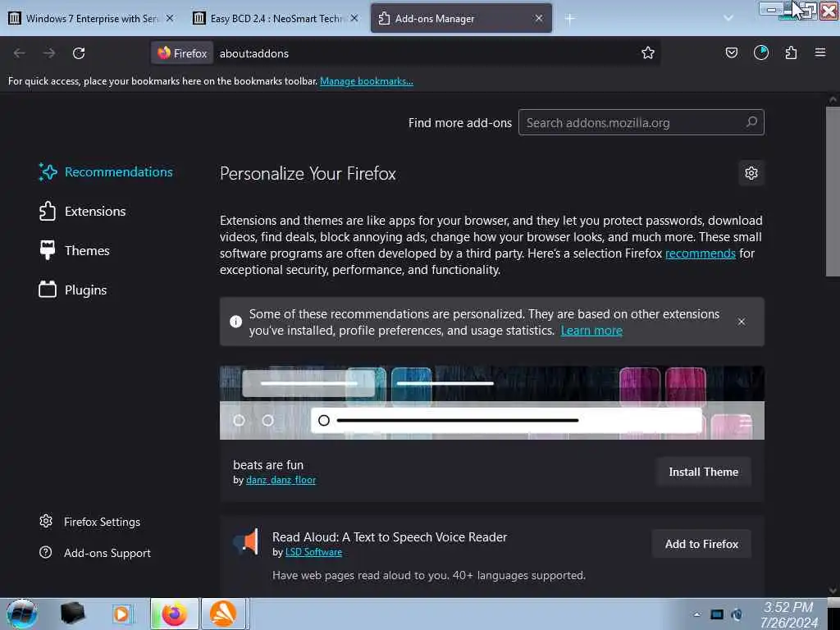
Task: Open the black box taskbar icon
Action: 73,614
